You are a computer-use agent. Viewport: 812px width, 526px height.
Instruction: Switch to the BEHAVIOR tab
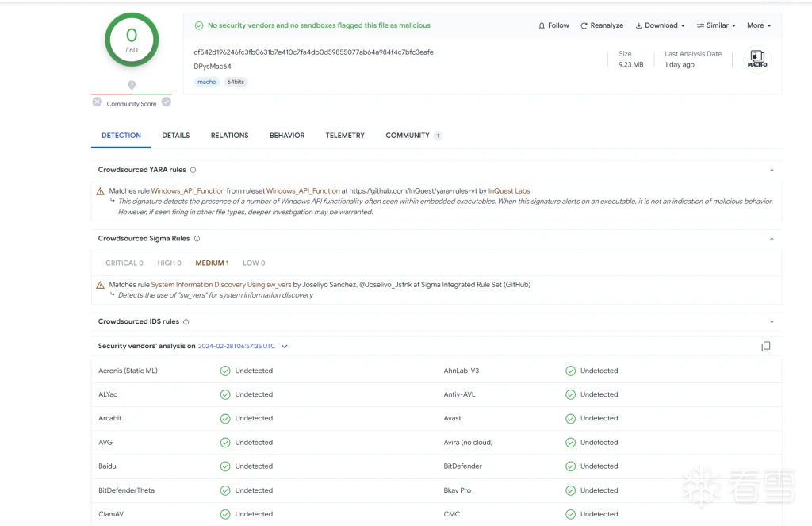point(287,136)
